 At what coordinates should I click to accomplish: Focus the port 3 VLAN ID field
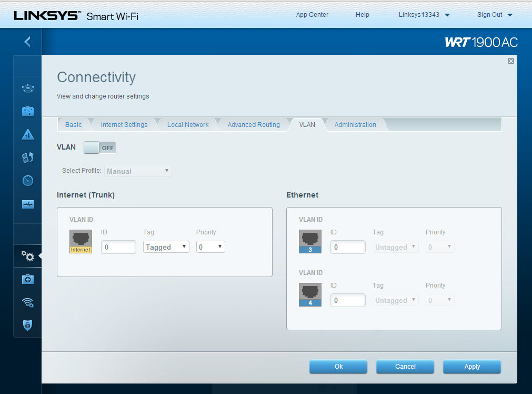[x=348, y=247]
